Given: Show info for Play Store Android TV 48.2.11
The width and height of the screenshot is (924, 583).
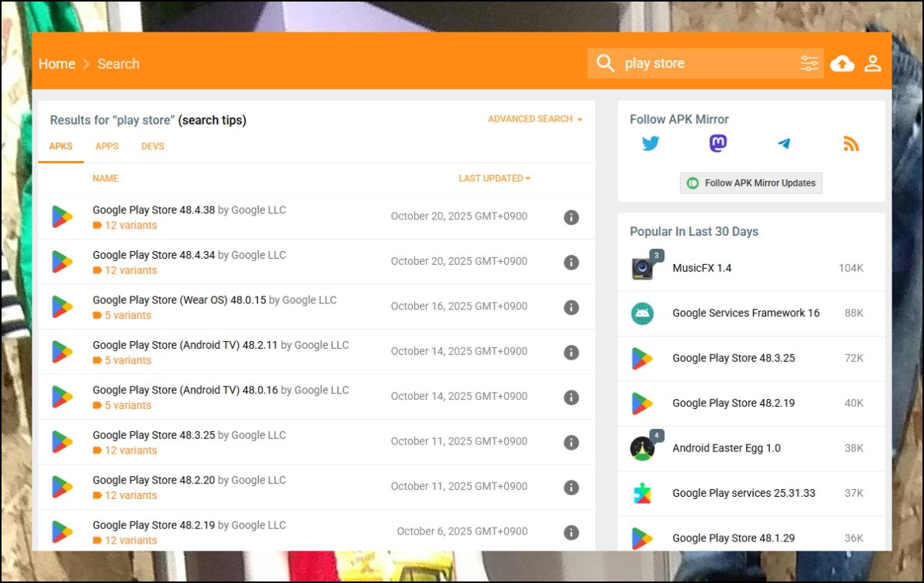Looking at the screenshot, I should click(571, 352).
